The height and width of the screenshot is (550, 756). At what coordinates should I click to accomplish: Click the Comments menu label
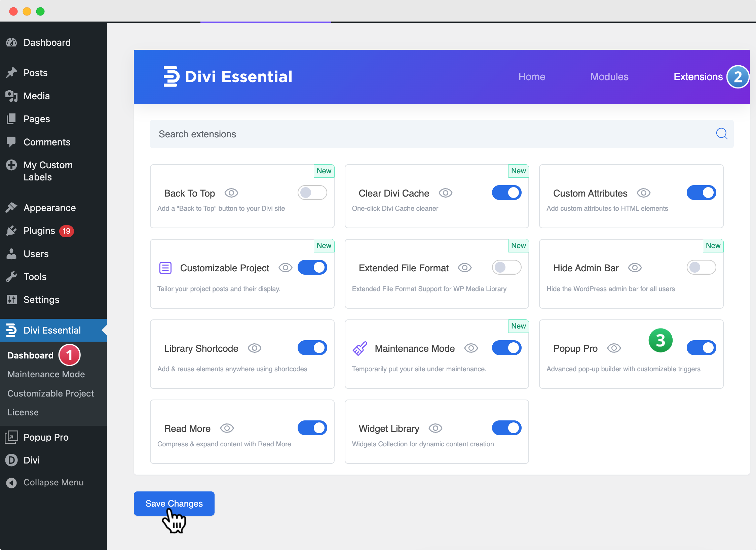(47, 142)
